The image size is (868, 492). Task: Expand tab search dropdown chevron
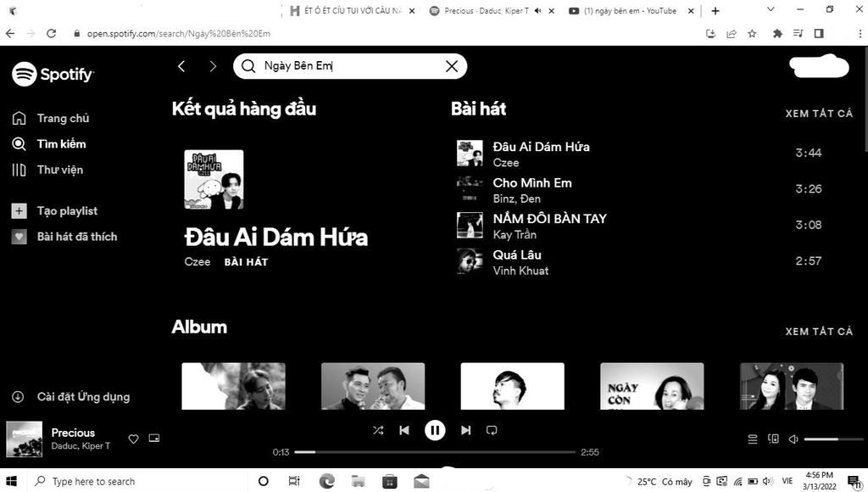click(770, 9)
